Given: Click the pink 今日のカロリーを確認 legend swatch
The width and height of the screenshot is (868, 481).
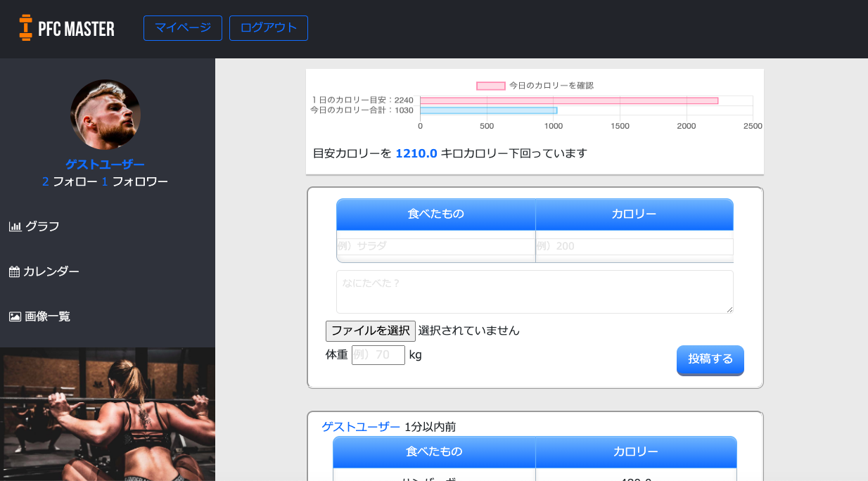Looking at the screenshot, I should 489,85.
